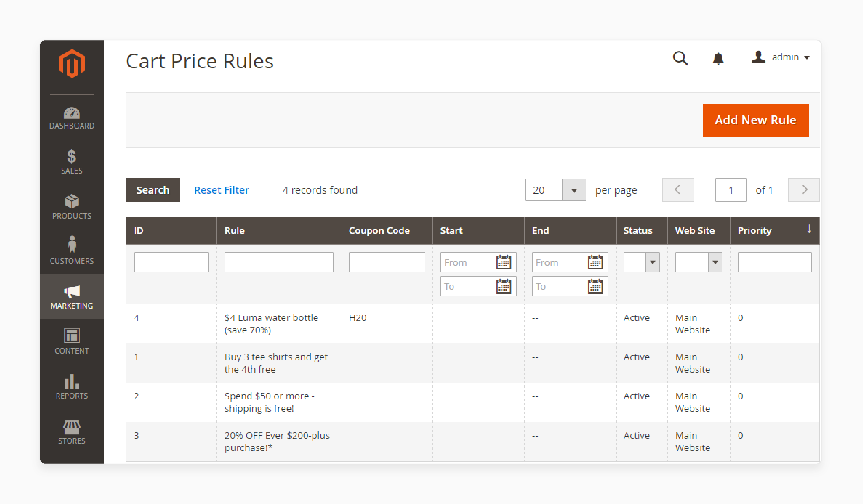The width and height of the screenshot is (863, 504).
Task: Click the notifications bell icon
Action: 718,58
